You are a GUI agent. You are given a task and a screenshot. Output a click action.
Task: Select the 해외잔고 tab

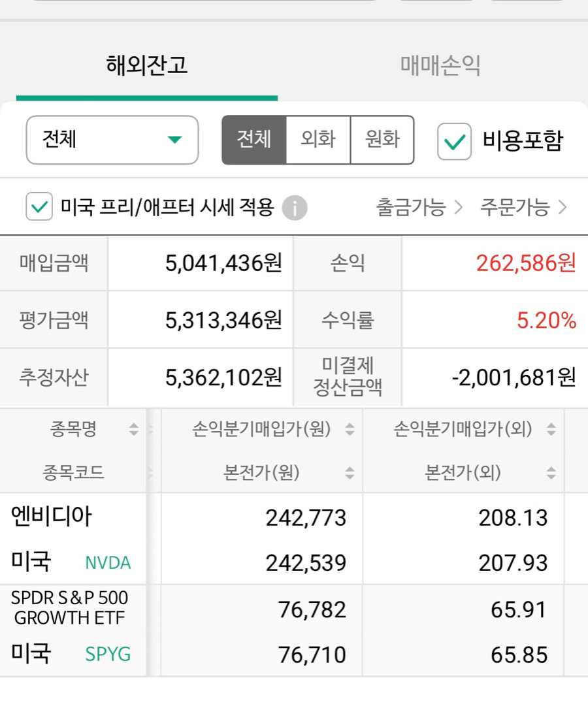(147, 66)
